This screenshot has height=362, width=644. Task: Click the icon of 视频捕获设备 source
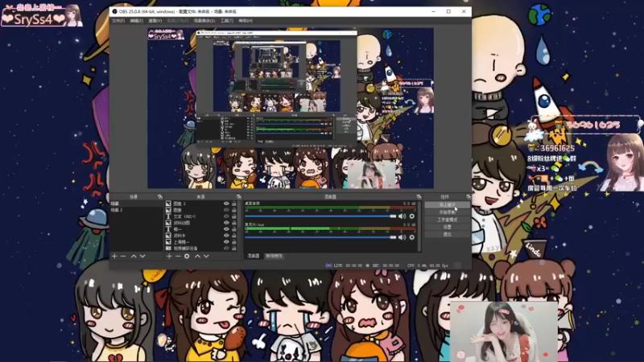(x=168, y=249)
